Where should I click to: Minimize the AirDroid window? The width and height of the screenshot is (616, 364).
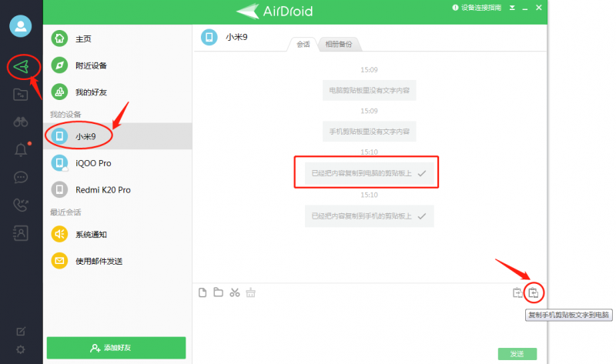click(525, 8)
